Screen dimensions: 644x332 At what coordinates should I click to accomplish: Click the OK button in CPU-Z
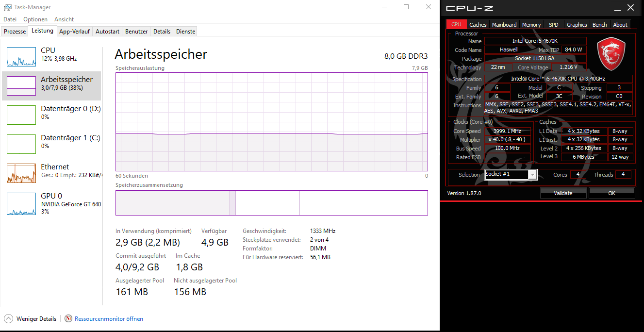click(x=611, y=193)
